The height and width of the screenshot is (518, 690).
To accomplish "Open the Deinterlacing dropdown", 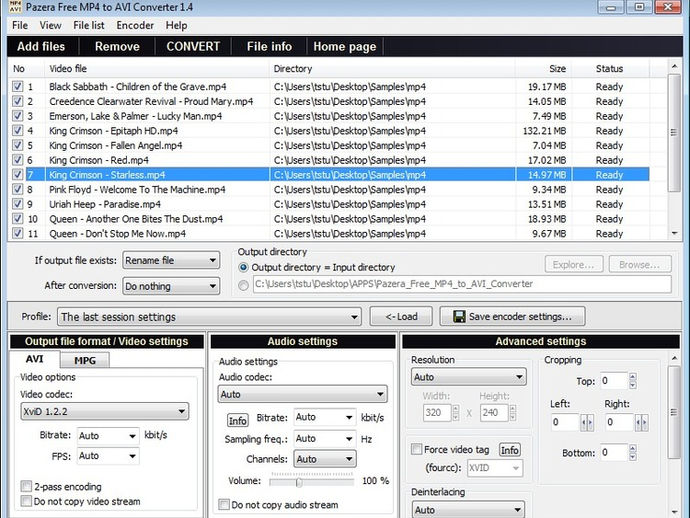I will coord(469,510).
